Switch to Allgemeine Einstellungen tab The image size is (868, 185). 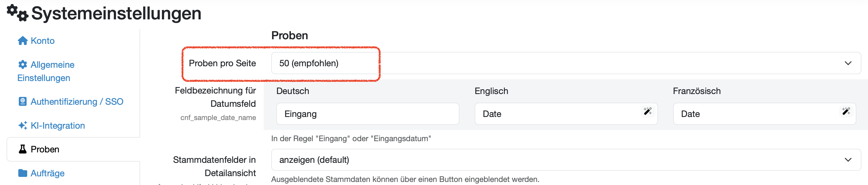coord(52,65)
